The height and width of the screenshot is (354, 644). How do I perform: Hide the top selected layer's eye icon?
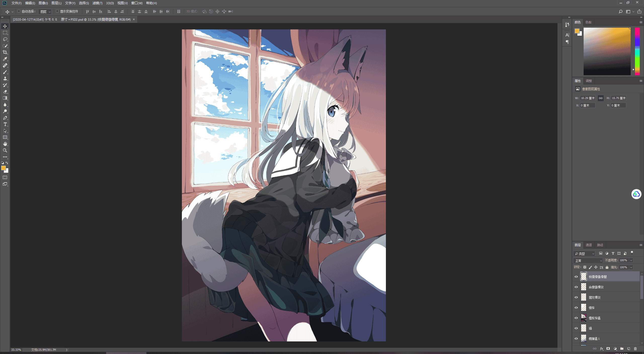tap(576, 277)
